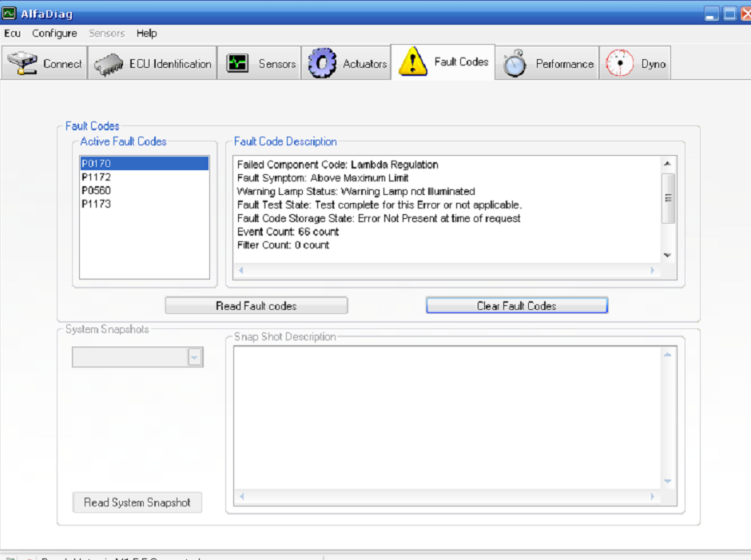Click the fault description vertical scrollbar thumb
The width and height of the screenshot is (751, 560).
[x=668, y=198]
